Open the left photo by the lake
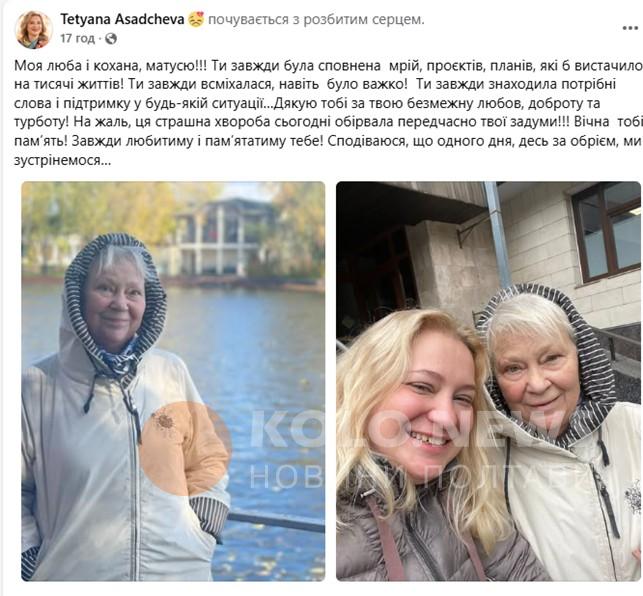 click(x=173, y=381)
